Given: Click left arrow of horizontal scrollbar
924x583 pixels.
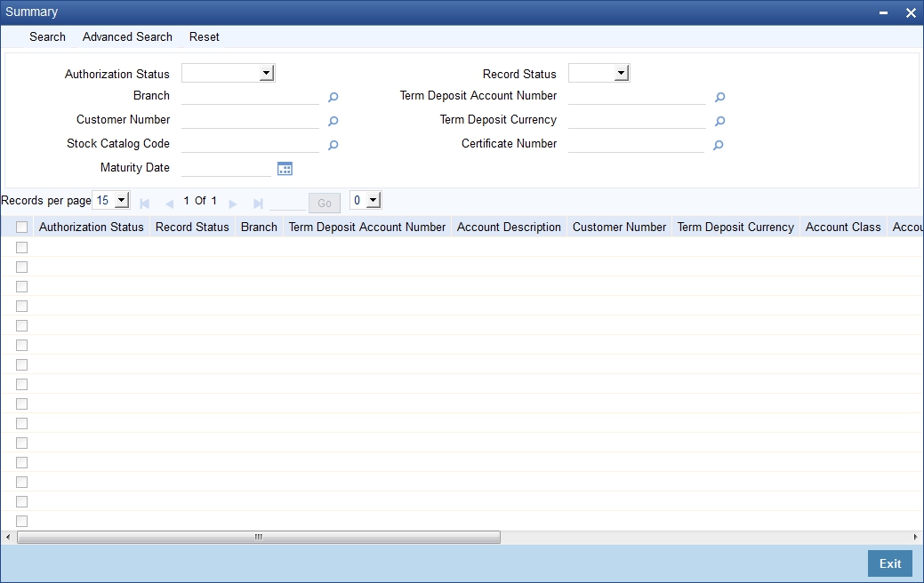Looking at the screenshot, I should [x=8, y=537].
